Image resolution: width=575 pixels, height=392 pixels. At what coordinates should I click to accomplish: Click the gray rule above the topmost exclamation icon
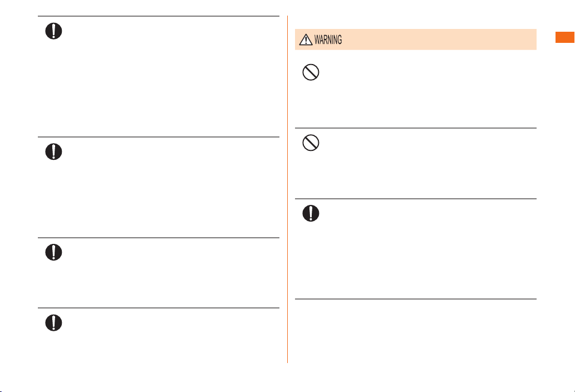[x=159, y=16]
